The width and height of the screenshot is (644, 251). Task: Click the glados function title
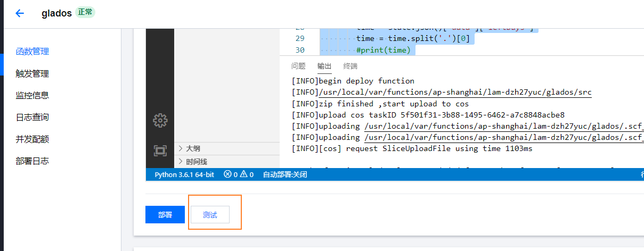(56, 13)
